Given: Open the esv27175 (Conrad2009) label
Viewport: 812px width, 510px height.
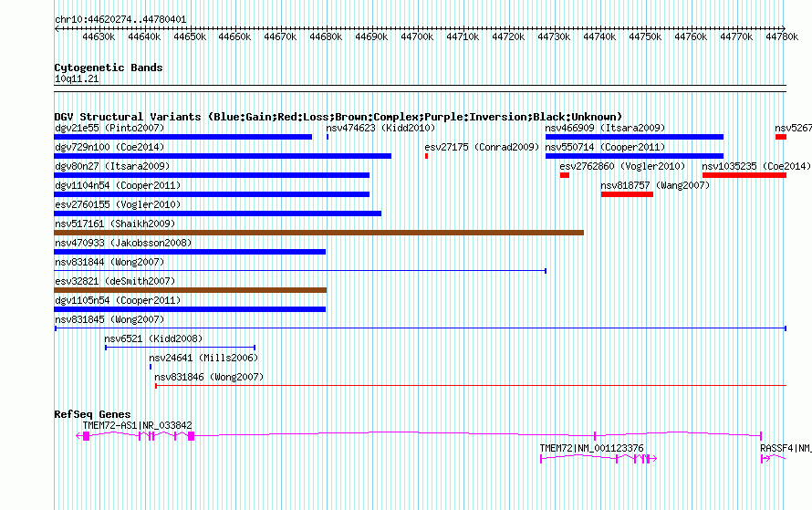Looking at the screenshot, I should pos(482,147).
